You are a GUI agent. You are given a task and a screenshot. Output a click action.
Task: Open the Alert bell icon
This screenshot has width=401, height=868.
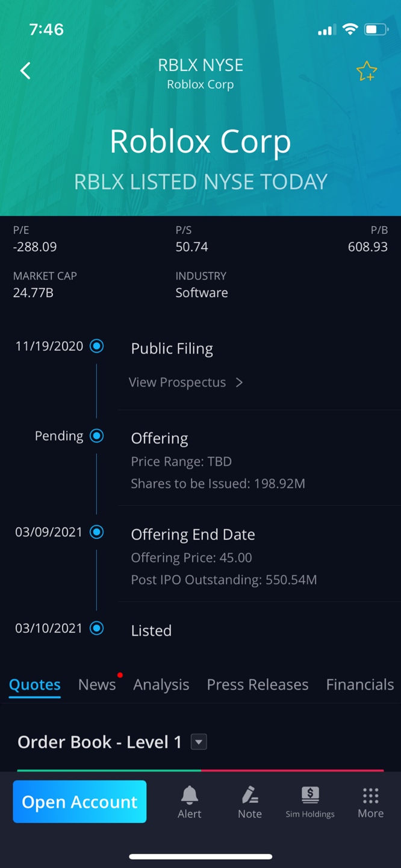point(190,796)
